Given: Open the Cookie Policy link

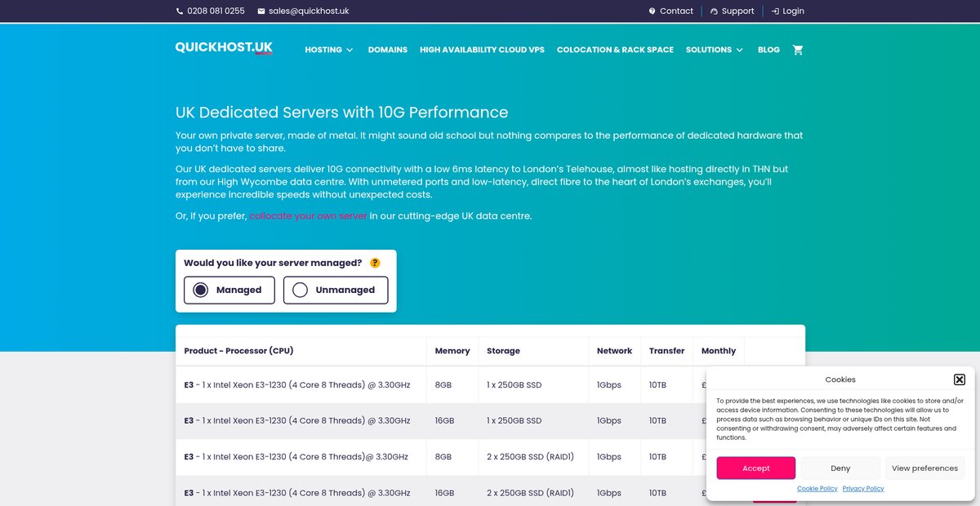Looking at the screenshot, I should [817, 489].
